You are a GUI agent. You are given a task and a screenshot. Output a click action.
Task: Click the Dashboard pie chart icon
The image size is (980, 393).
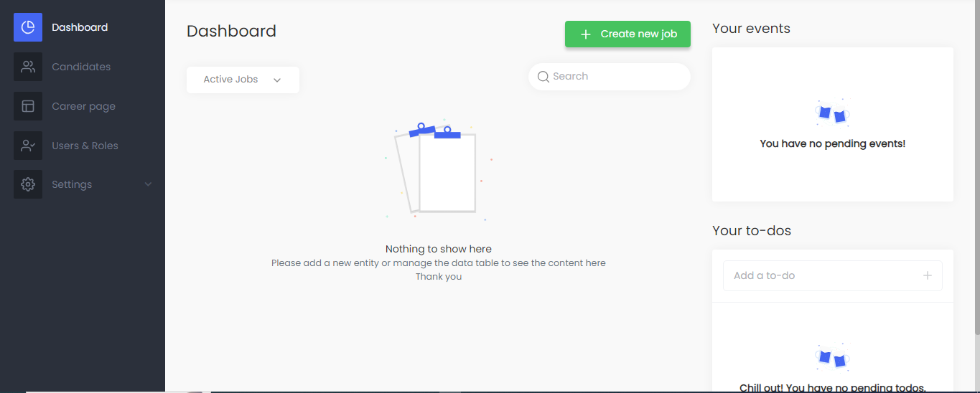coord(28,27)
